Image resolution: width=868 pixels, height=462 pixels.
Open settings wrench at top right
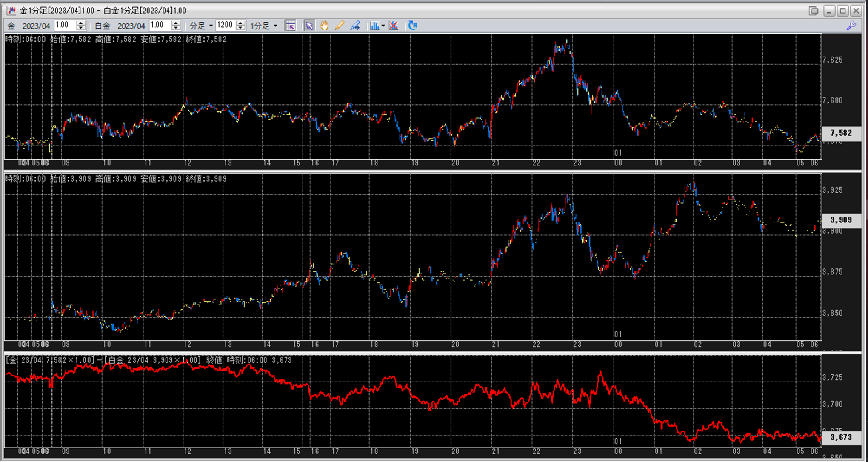[851, 26]
